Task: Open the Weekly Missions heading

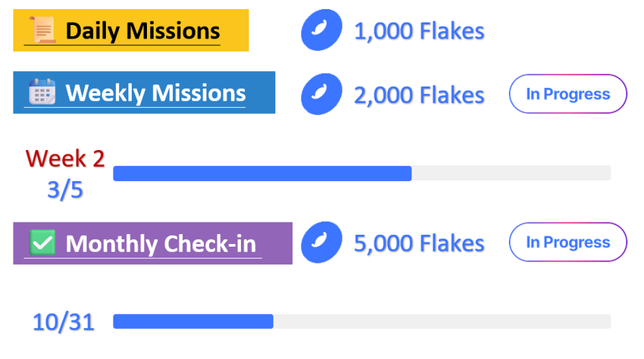Action: 155,93
